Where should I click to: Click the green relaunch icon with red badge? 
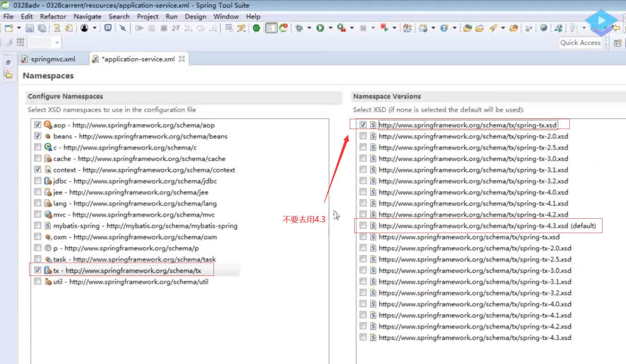[283, 28]
